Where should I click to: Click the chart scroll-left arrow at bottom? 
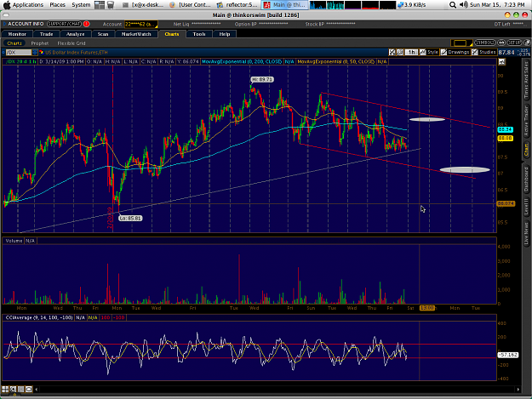[37, 389]
